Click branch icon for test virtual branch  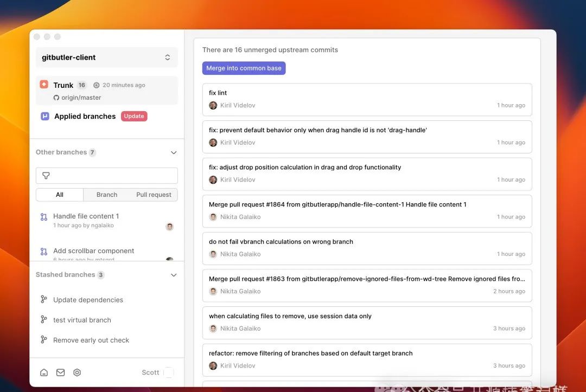[x=44, y=319]
